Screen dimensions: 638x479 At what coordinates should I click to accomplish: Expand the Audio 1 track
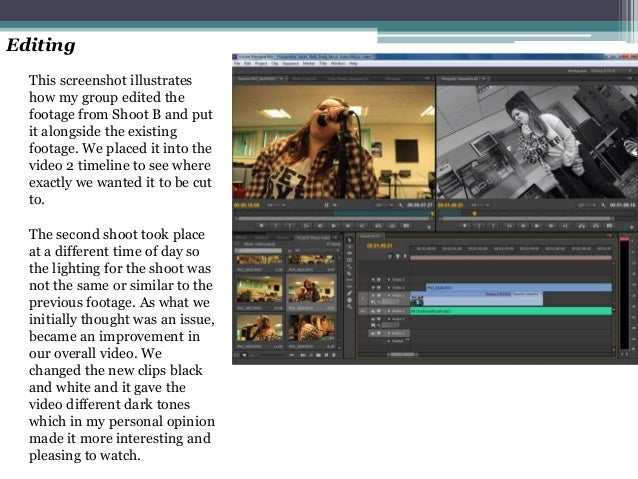(x=389, y=311)
